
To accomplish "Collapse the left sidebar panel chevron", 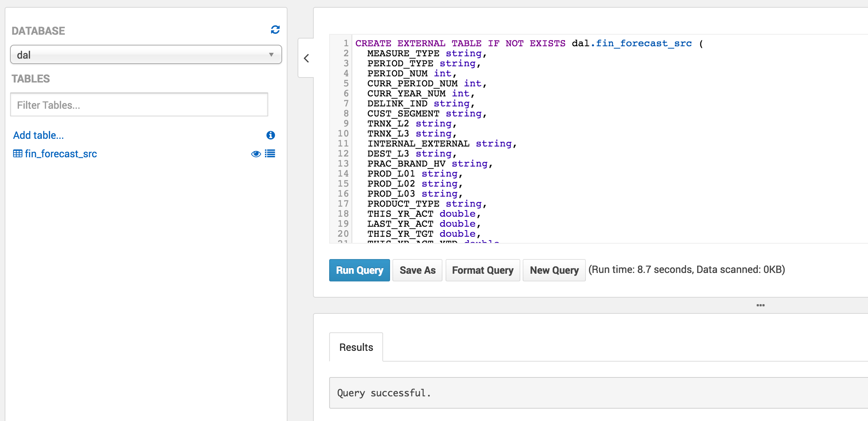I will [x=306, y=58].
